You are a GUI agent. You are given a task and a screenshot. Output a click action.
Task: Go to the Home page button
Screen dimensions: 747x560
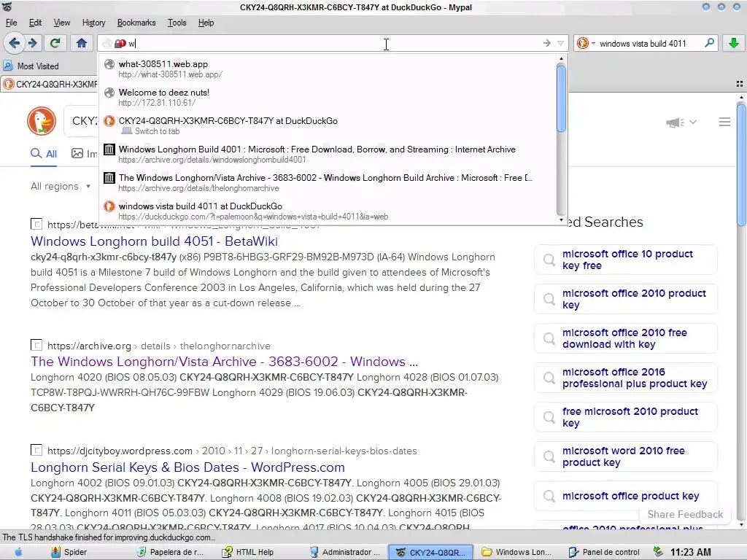[x=82, y=43]
